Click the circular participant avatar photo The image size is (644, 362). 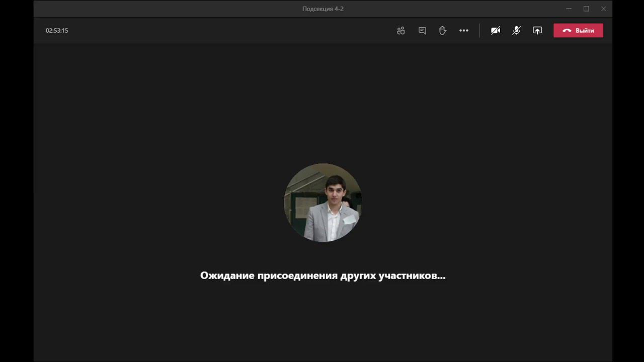323,203
